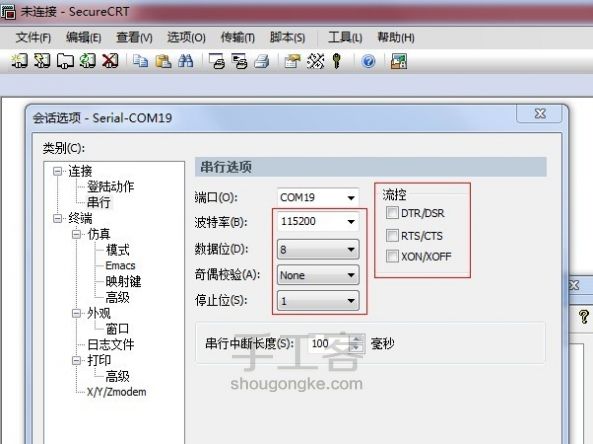Enable the XON/XOFF flow control checkbox
Screen dimensions: 593x444
tap(392, 256)
